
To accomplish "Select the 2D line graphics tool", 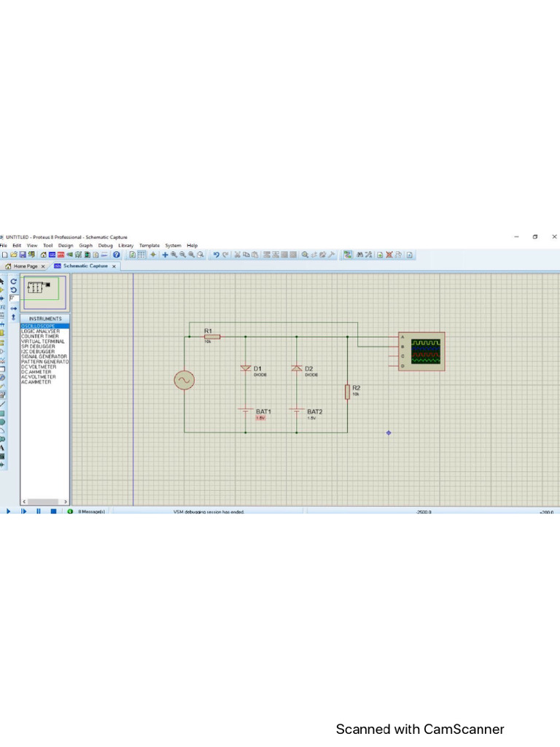I will click(3, 403).
